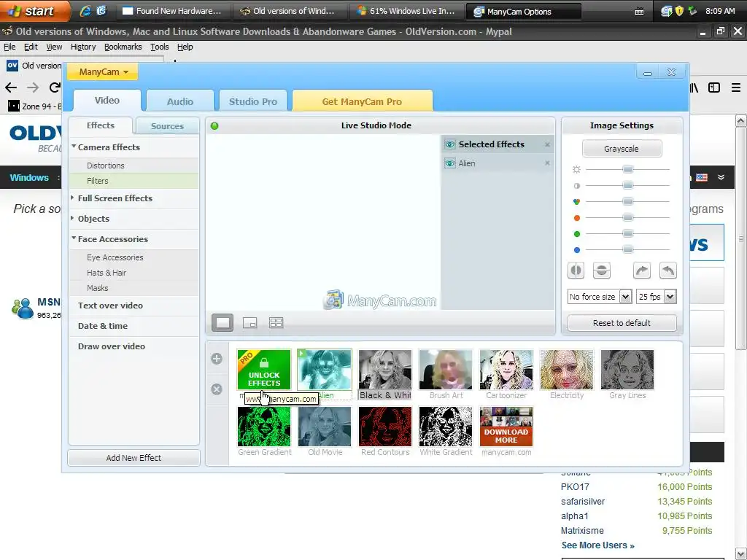
Task: Click the remove effect X circle icon
Action: click(216, 389)
